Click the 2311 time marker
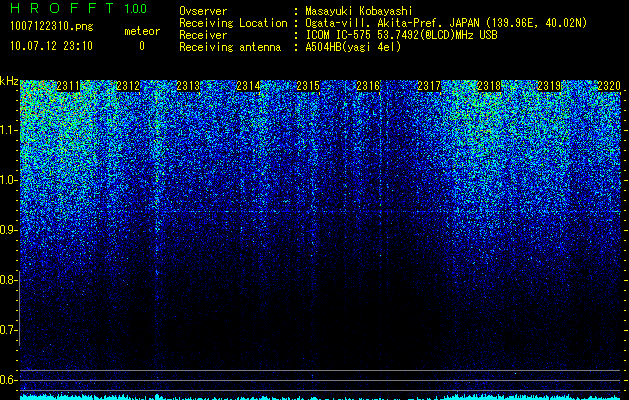 [x=68, y=86]
